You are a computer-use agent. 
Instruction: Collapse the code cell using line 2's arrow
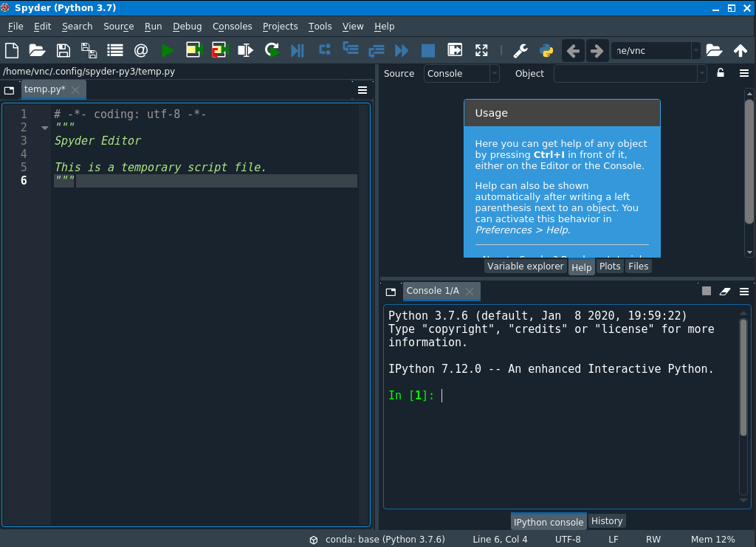(44, 127)
